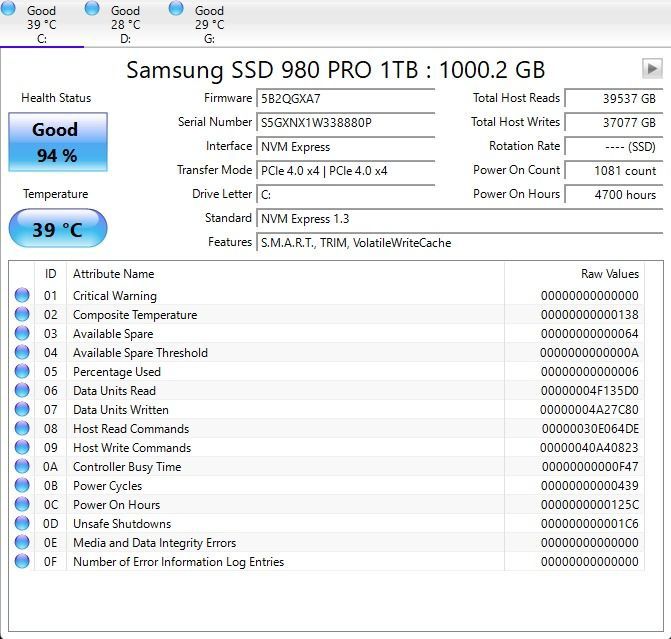Image resolution: width=671 pixels, height=639 pixels.
Task: Click the D: drive blue status orb
Action: [92, 7]
